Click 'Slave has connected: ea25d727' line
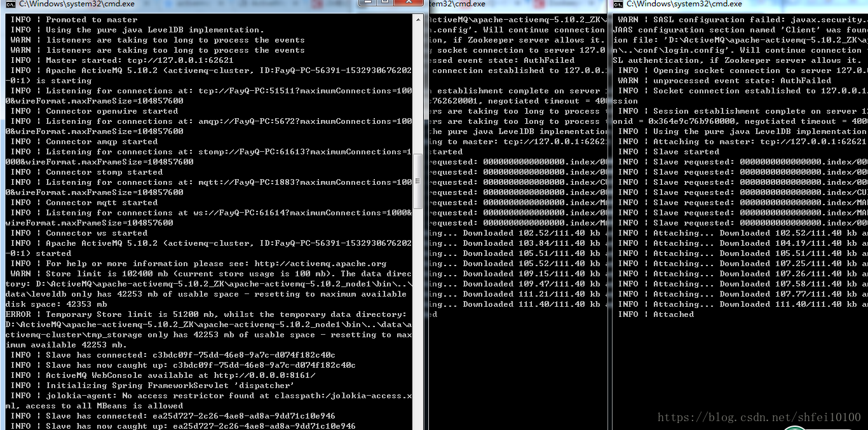Viewport: 868px width, 430px height. point(173,416)
